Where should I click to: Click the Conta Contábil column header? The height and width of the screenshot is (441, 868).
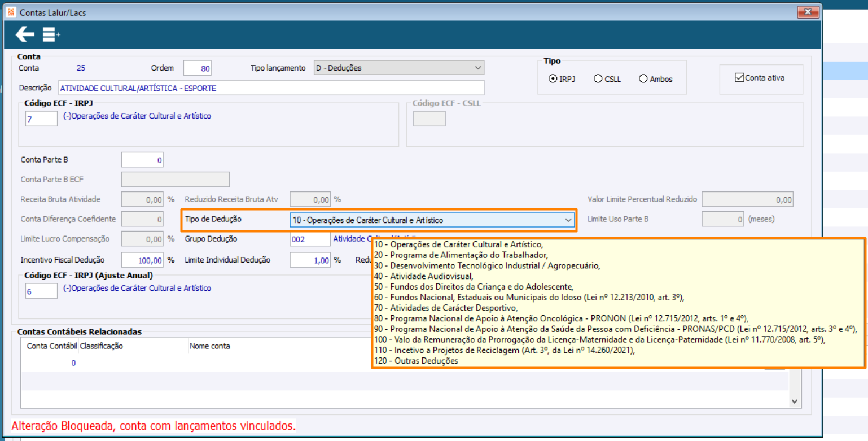tap(52, 346)
